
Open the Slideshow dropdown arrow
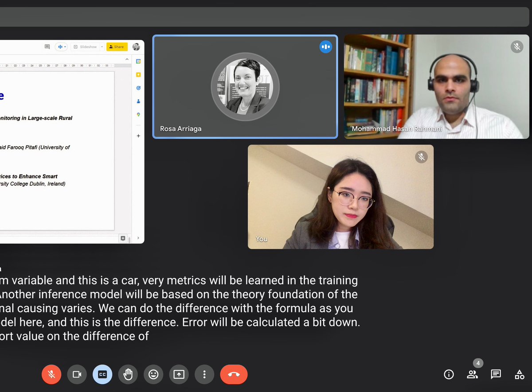pos(102,47)
